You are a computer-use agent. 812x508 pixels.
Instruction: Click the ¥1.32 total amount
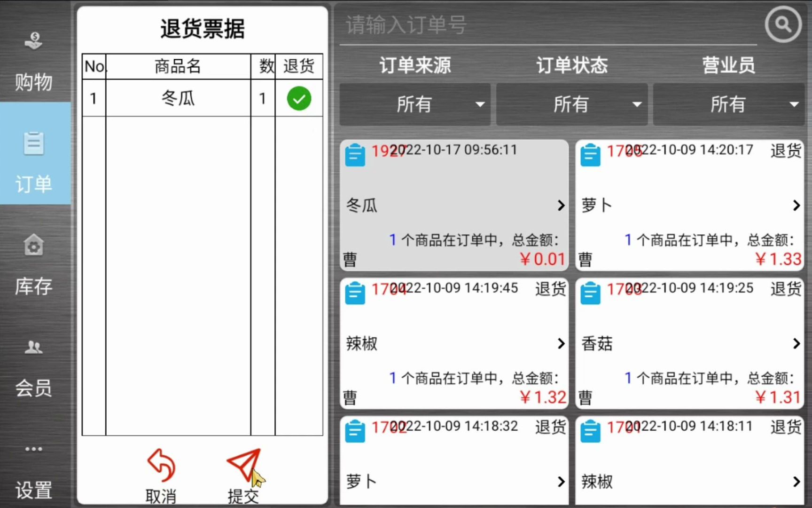click(x=543, y=397)
